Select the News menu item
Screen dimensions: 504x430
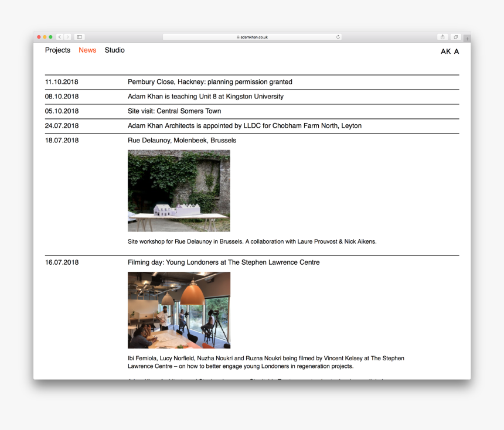[x=87, y=50]
